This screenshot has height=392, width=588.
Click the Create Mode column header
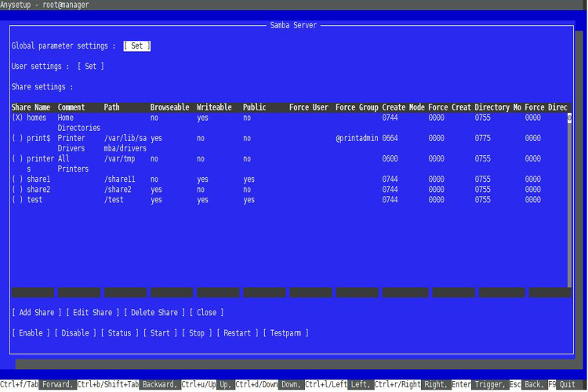click(403, 107)
